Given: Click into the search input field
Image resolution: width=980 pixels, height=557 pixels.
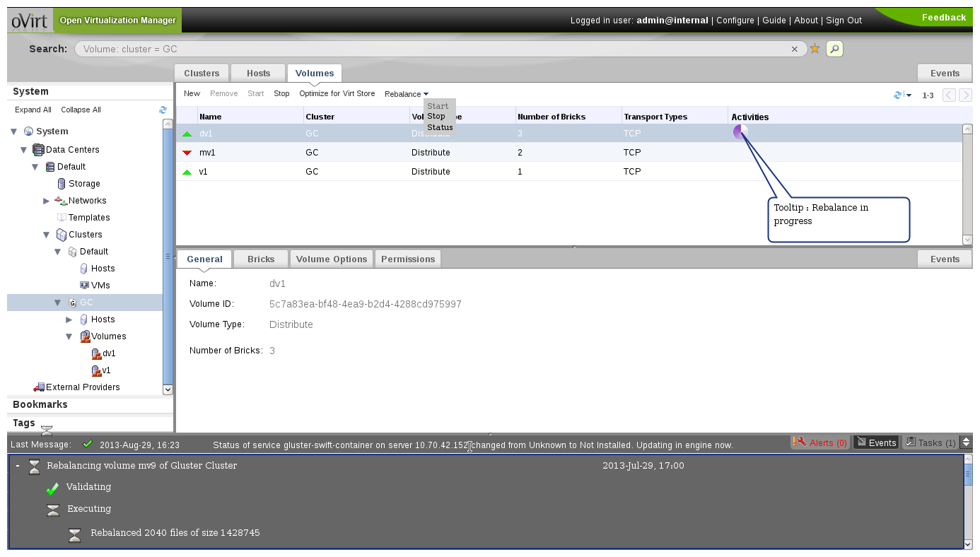Looking at the screenshot, I should click(x=424, y=49).
